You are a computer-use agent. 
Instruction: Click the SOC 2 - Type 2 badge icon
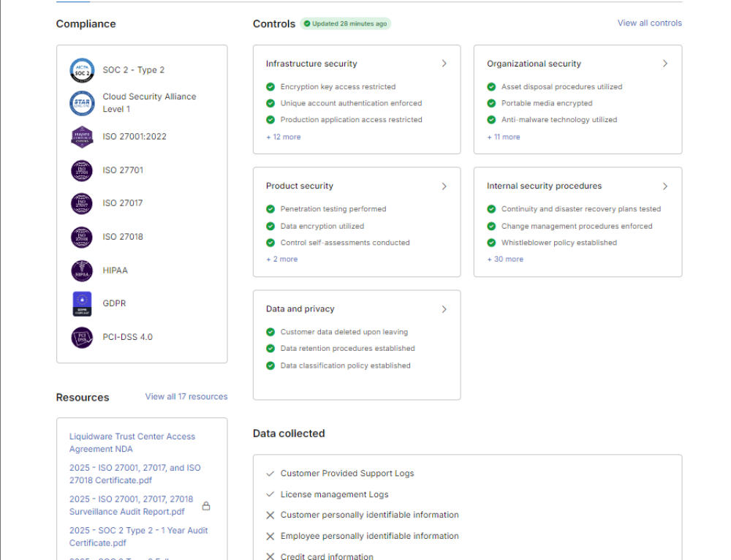(82, 70)
